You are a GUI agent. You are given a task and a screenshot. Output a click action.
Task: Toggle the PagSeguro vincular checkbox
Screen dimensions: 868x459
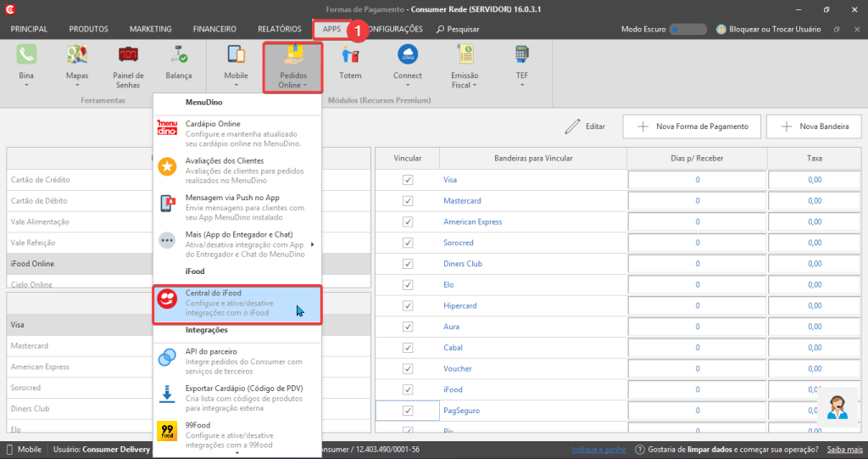pyautogui.click(x=408, y=411)
